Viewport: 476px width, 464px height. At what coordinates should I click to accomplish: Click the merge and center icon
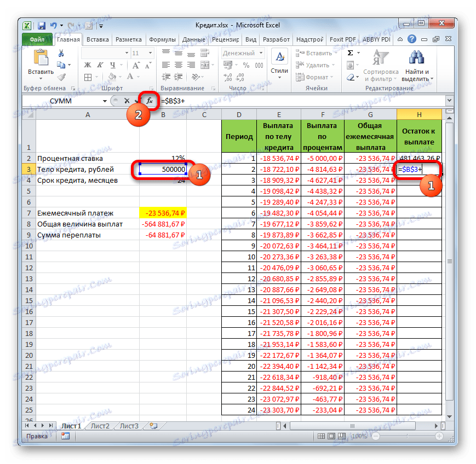[x=205, y=65]
